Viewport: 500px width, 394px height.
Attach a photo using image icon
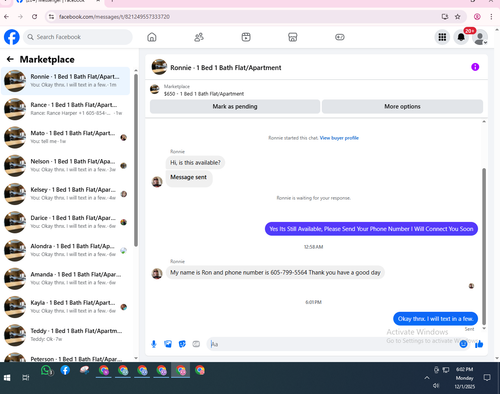point(168,344)
